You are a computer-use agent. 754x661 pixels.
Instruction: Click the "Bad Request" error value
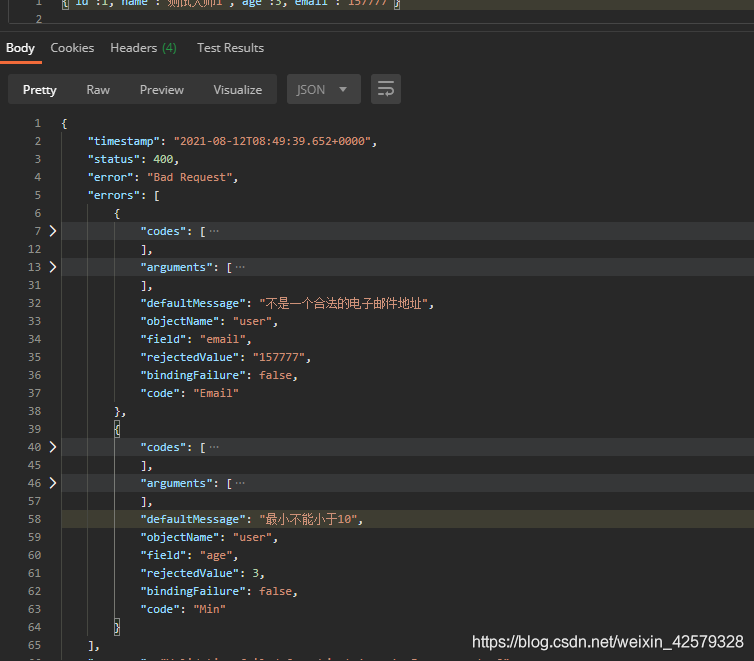[x=189, y=177]
